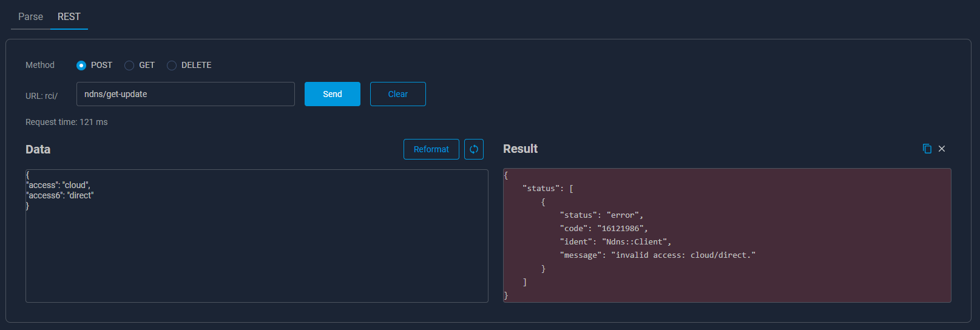The image size is (980, 330).
Task: Click the circular arrows refresh icon beside Reformat
Action: 474,149
